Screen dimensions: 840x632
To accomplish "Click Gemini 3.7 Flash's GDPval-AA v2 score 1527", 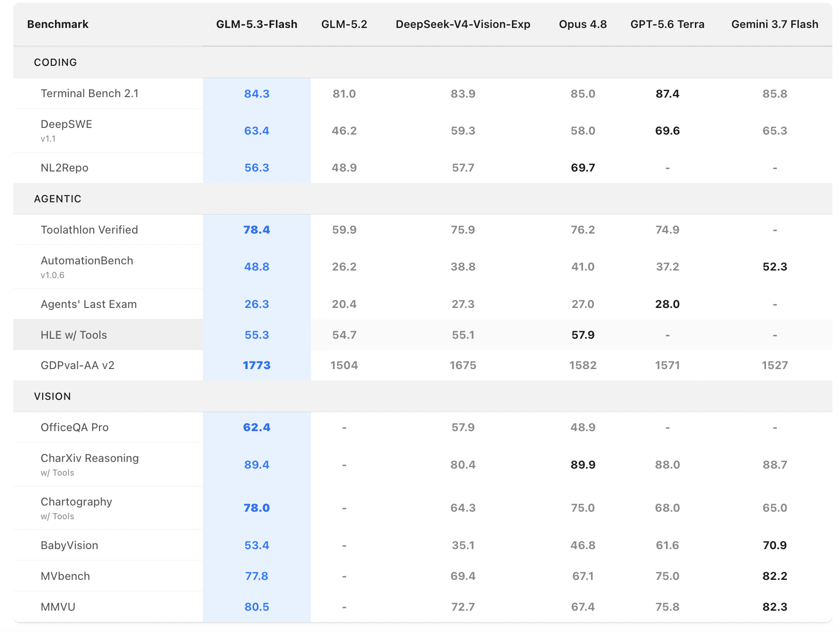I will tap(775, 365).
